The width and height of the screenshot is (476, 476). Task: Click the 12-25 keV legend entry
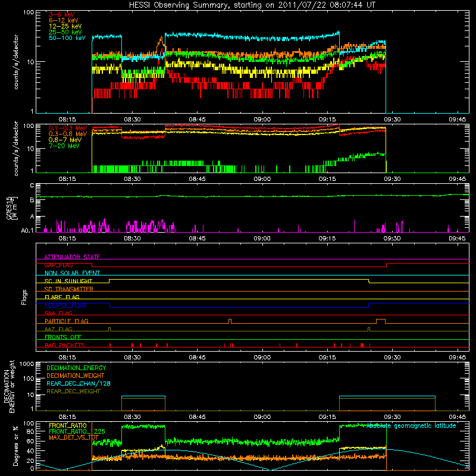tap(65, 26)
